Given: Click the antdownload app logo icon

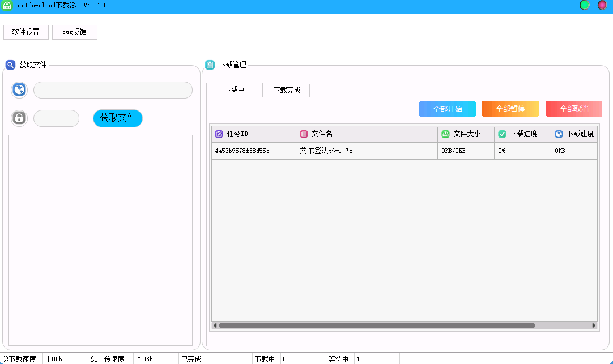Looking at the screenshot, I should click(x=7, y=5).
